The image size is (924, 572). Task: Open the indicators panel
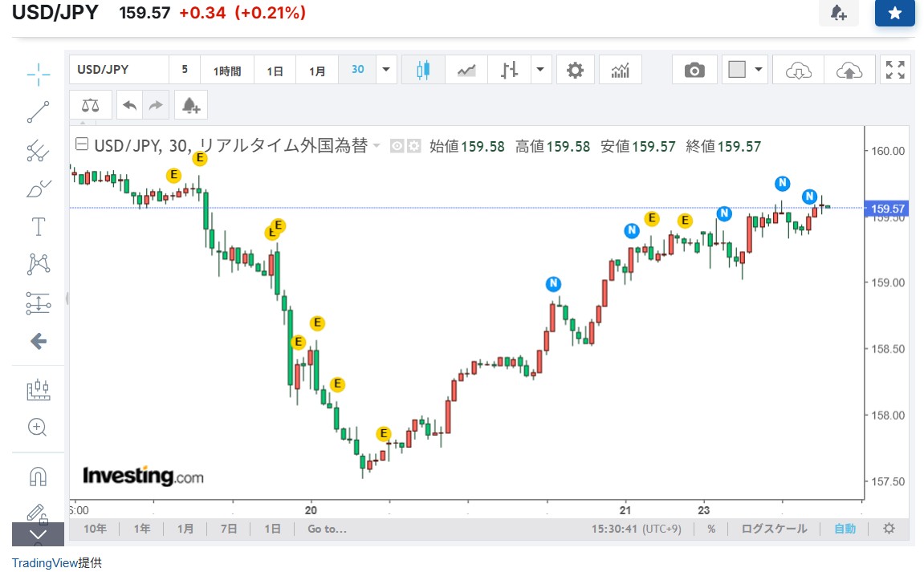pyautogui.click(x=620, y=70)
